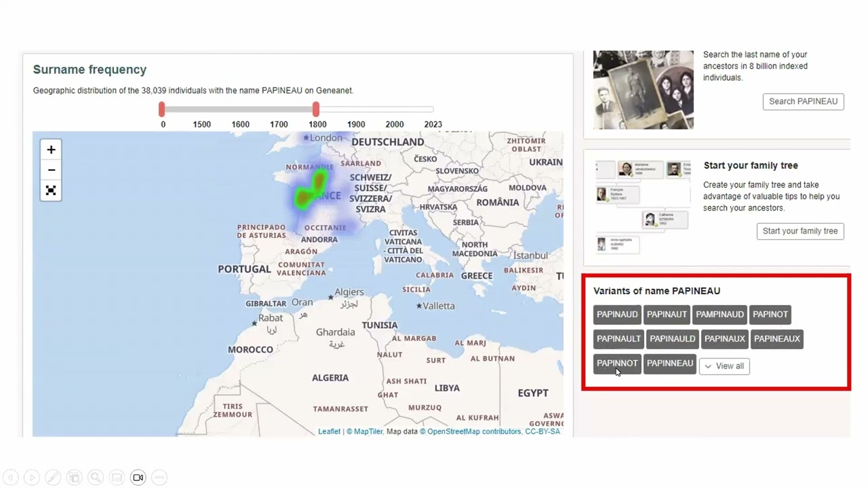Click the right year slider handle near 1800

[x=316, y=108]
